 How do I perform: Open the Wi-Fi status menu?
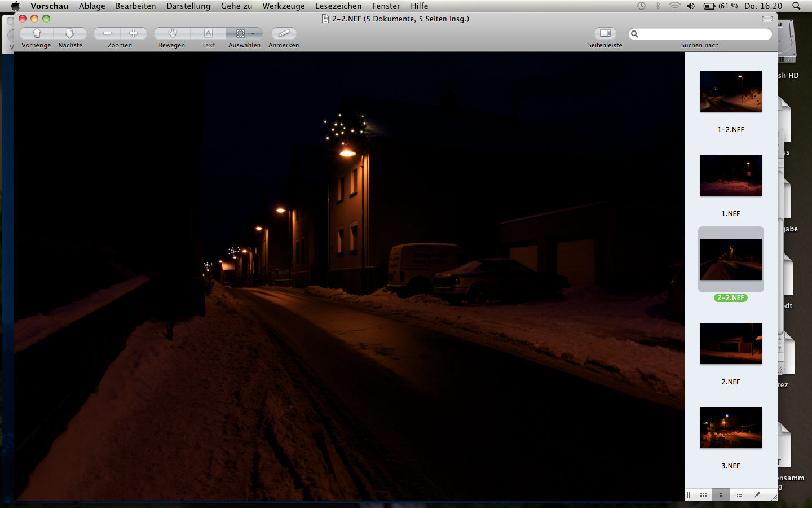[674, 6]
